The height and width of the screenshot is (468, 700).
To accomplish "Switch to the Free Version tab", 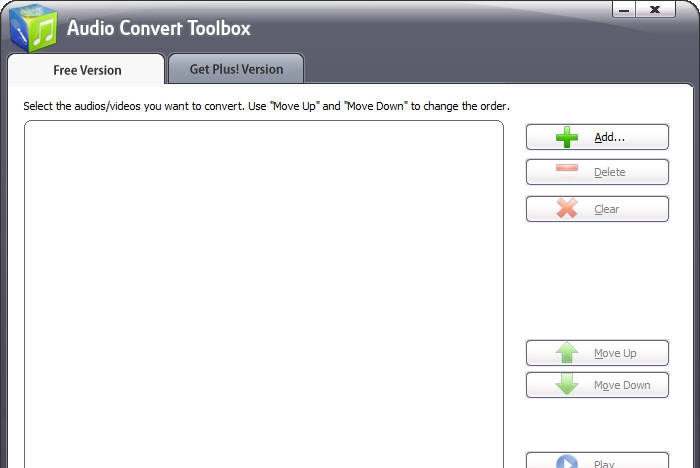I will pyautogui.click(x=87, y=70).
